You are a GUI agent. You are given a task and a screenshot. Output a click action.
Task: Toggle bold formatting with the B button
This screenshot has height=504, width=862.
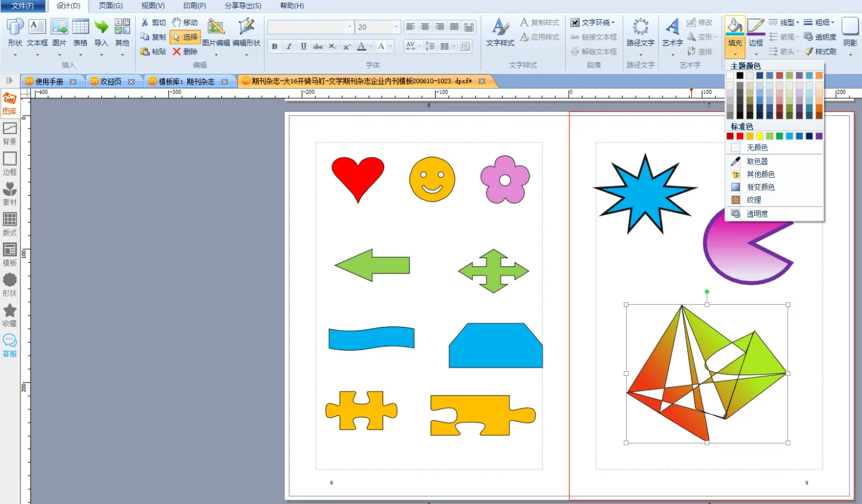tap(274, 47)
